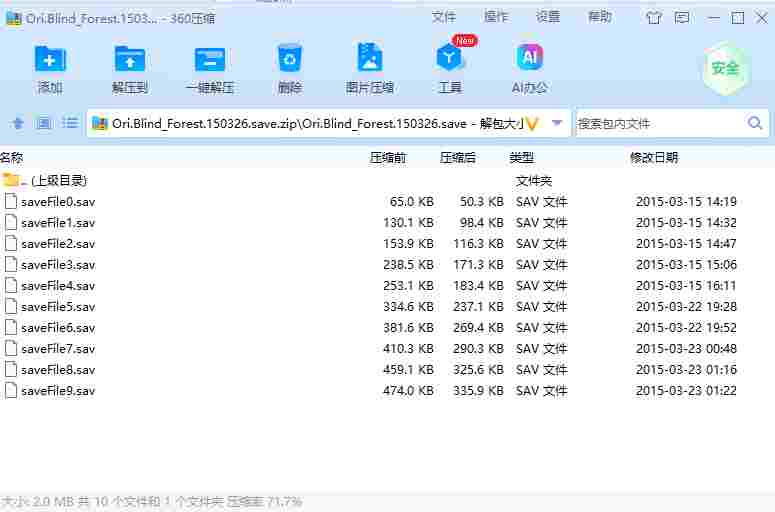Screen dimensions: 775x512
Task: Select the 上级目录 parent directory row
Action: (x=388, y=180)
